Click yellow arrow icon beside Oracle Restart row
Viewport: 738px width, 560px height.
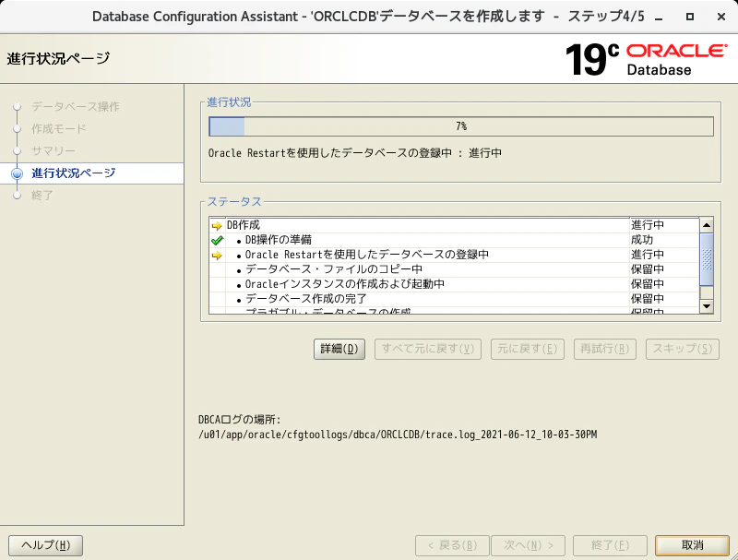click(217, 255)
